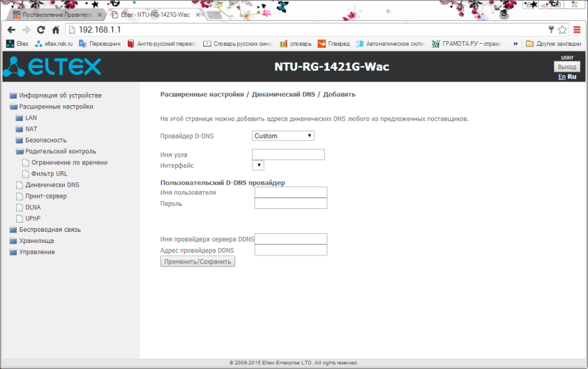This screenshot has width=588, height=369.
Task: Click the Имя пользователя input field
Action: click(x=291, y=193)
